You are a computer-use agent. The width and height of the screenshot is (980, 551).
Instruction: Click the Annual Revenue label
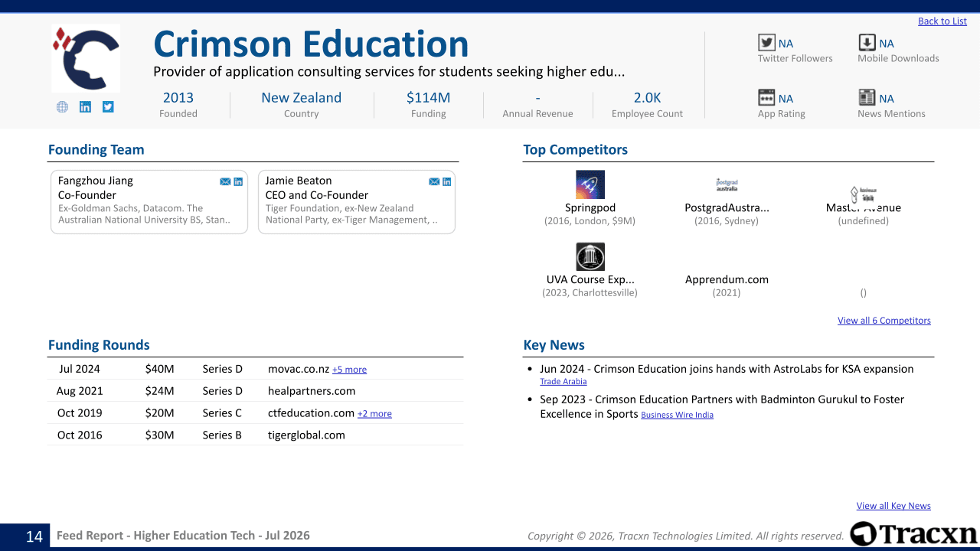(x=537, y=114)
